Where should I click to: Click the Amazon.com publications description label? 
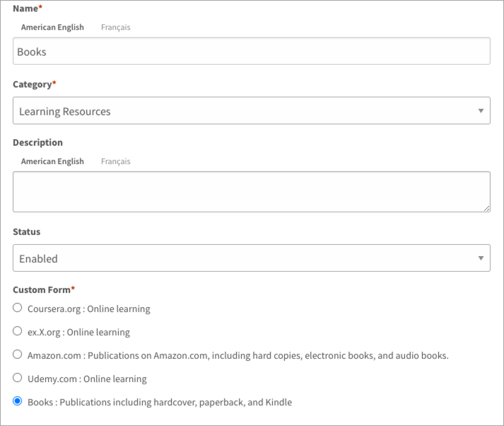(238, 356)
